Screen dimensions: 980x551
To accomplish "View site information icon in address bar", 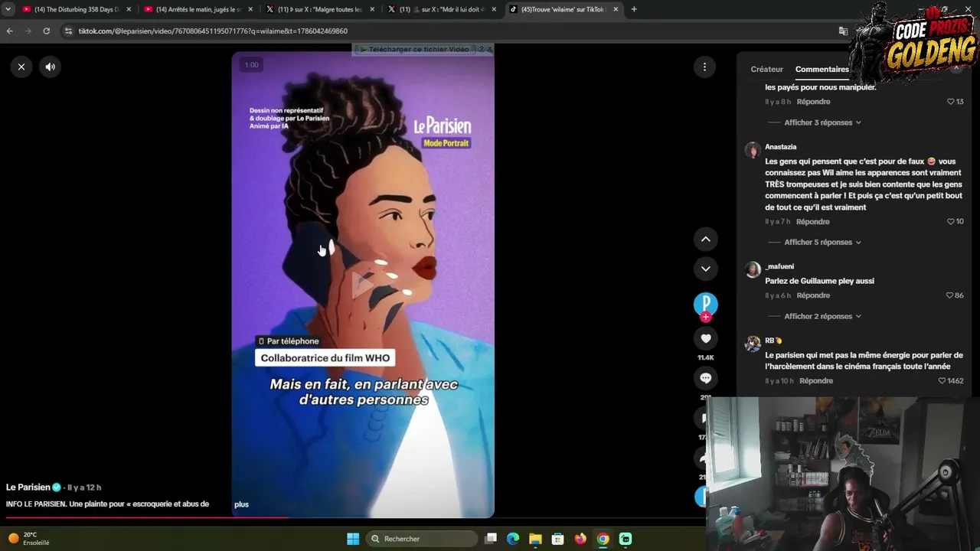I will [68, 31].
